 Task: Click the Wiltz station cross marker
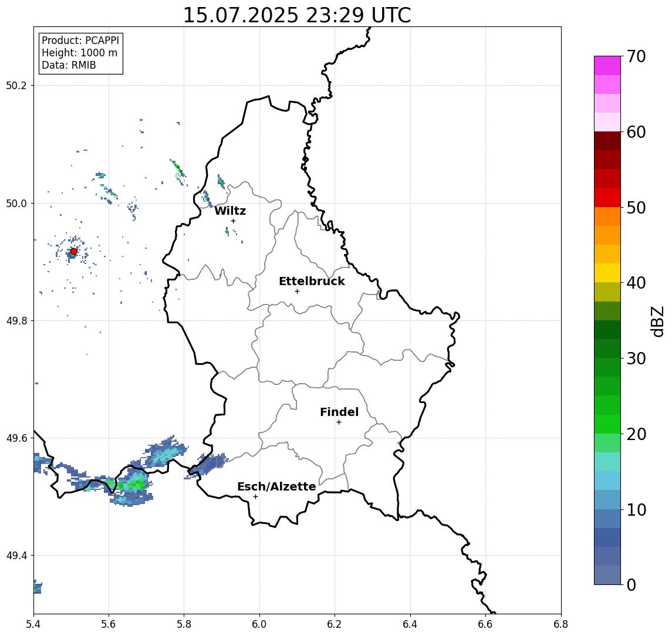pyautogui.click(x=233, y=221)
